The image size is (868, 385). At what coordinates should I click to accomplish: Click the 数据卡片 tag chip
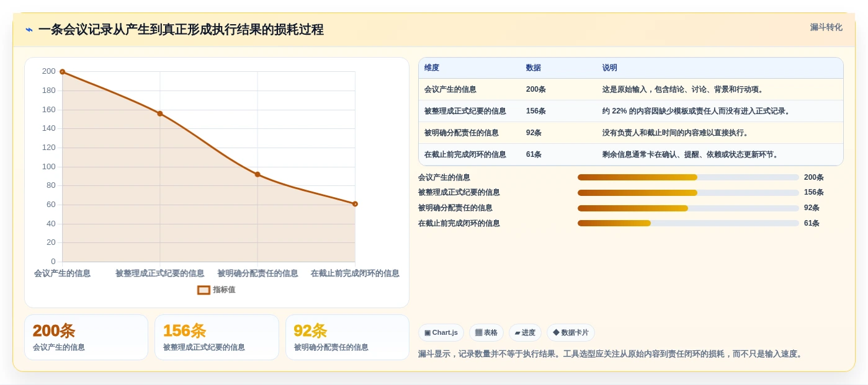tap(570, 332)
